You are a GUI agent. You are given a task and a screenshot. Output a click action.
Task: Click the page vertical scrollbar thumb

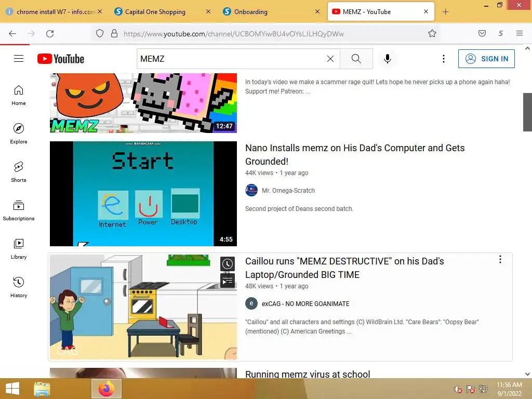pyautogui.click(x=527, y=112)
